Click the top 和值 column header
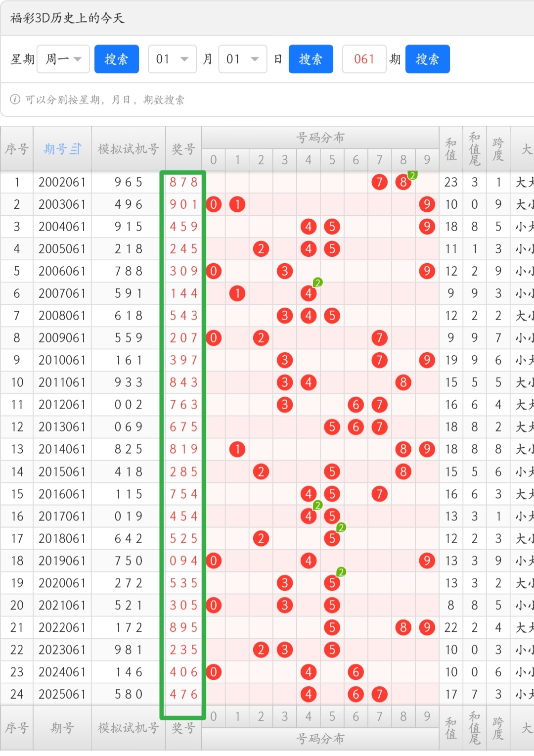Screen dimensions: 534x756 pos(451,149)
